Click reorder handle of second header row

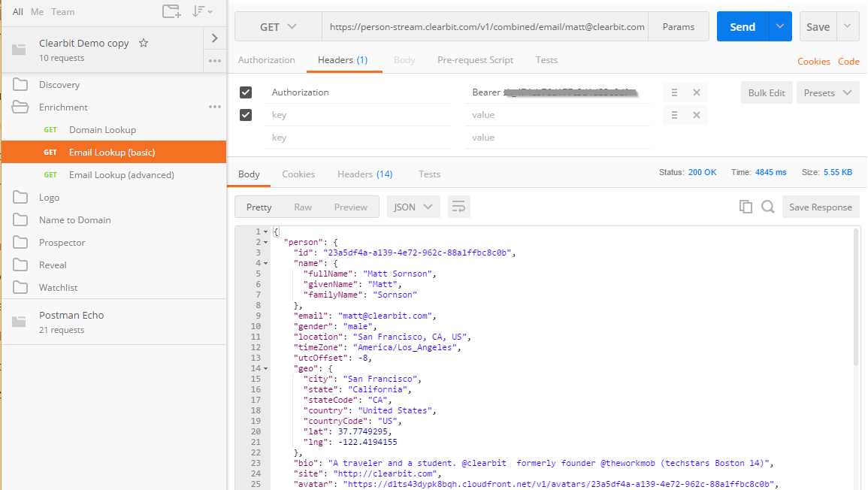pyautogui.click(x=674, y=115)
